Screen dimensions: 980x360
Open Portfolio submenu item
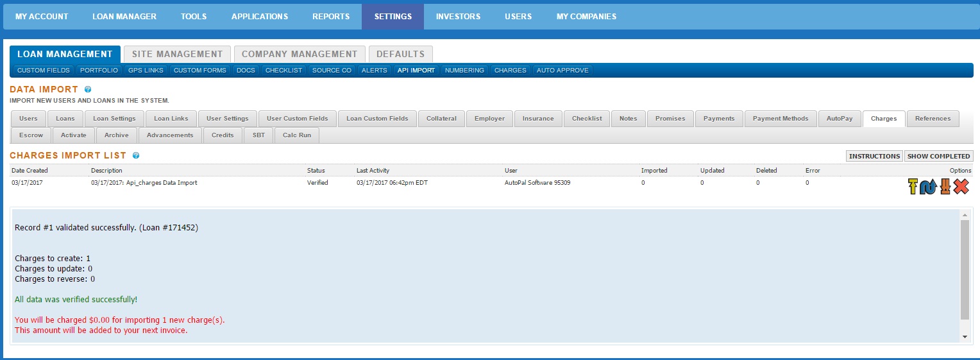coord(99,71)
